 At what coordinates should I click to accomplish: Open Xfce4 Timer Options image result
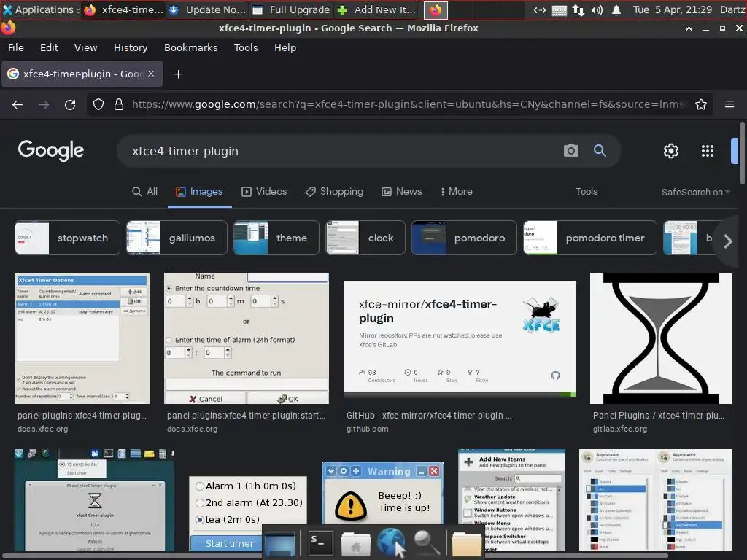click(x=82, y=338)
